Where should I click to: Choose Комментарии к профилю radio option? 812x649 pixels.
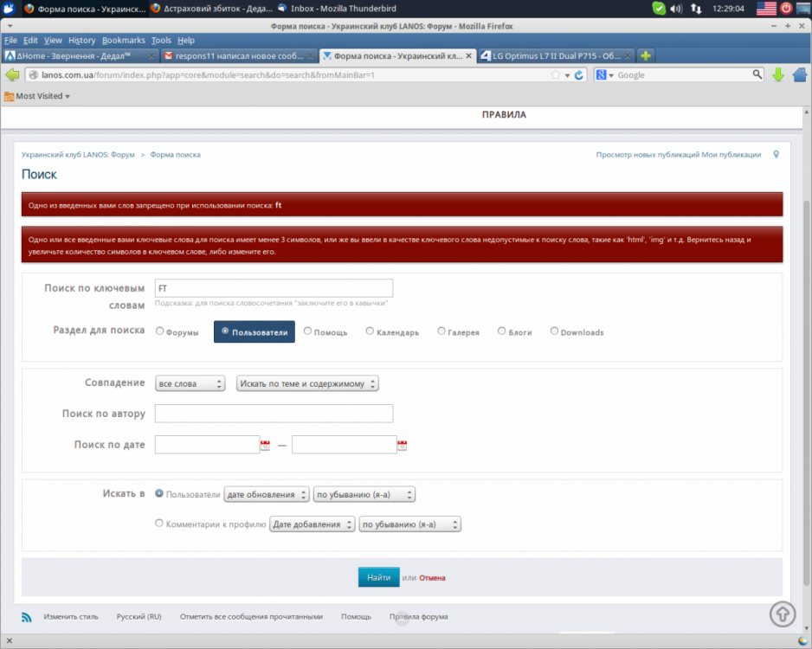coord(159,524)
